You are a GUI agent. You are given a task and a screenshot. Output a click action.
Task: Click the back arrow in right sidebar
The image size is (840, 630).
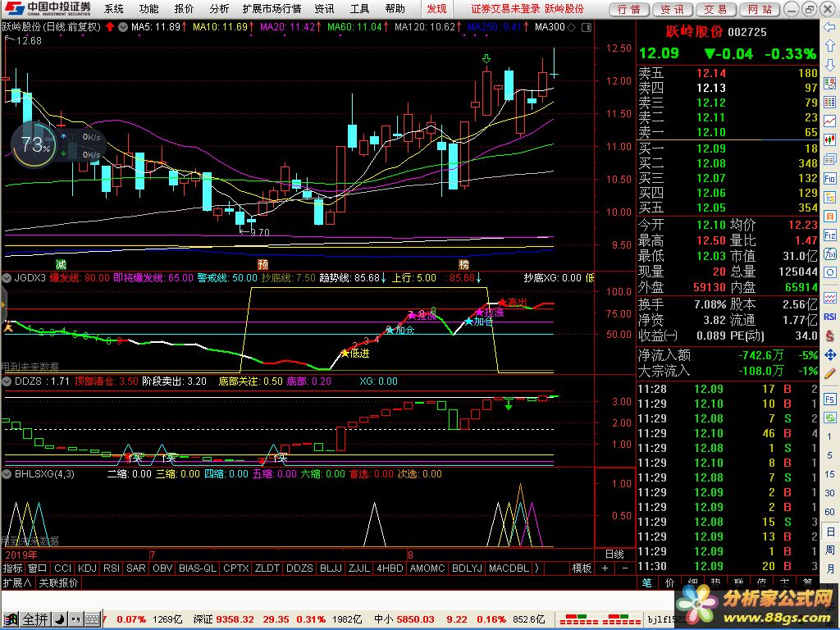829,26
